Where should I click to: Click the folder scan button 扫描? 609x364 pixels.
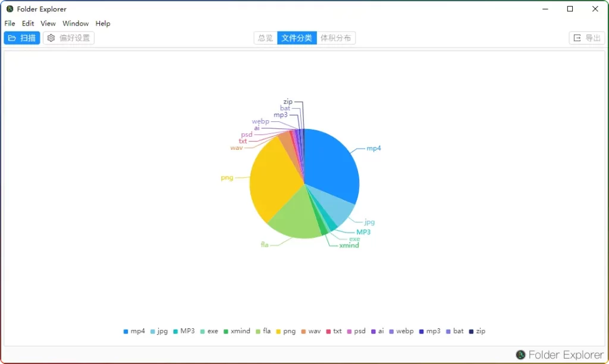point(22,38)
